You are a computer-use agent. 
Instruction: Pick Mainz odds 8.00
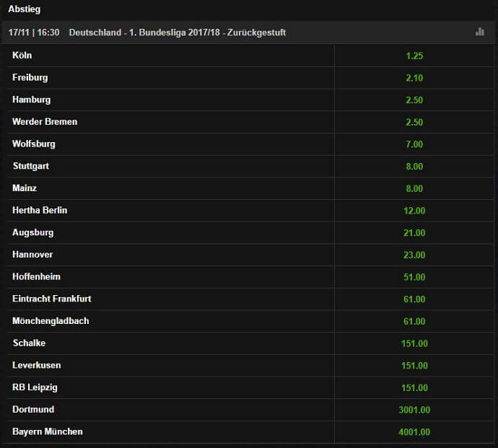(x=414, y=188)
